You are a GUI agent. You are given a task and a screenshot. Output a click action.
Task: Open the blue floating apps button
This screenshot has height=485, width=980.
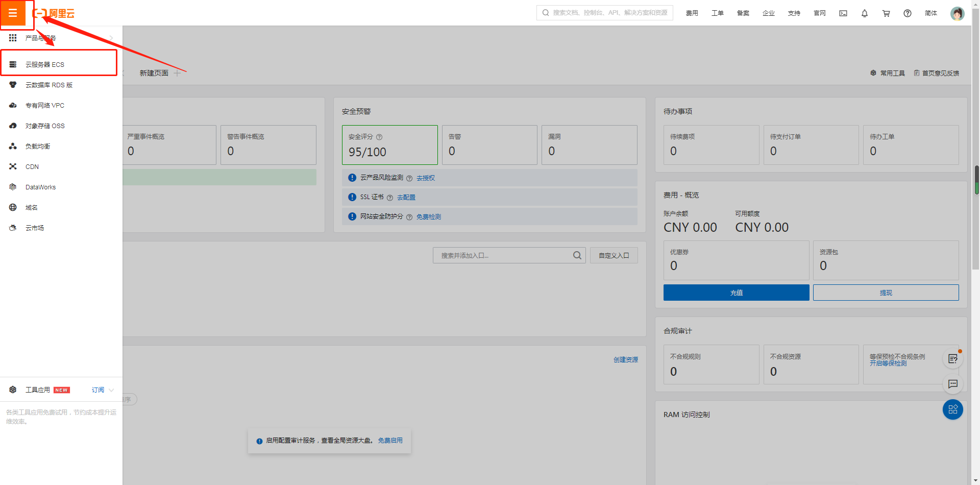[952, 409]
